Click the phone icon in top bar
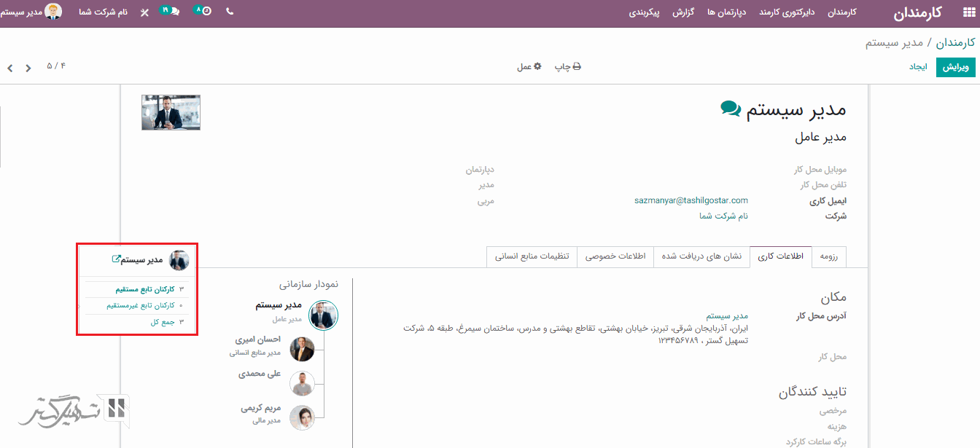The image size is (980, 448). point(230,12)
